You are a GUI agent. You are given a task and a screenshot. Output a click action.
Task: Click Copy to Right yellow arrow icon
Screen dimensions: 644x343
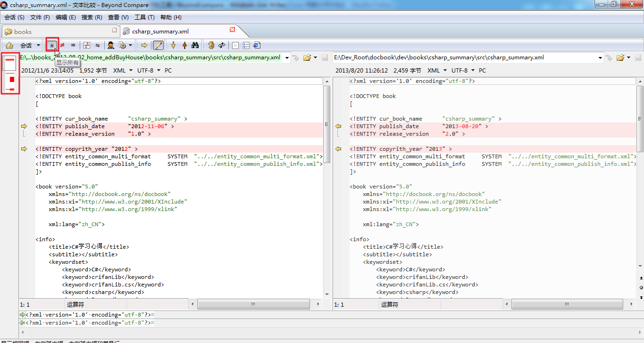[144, 45]
